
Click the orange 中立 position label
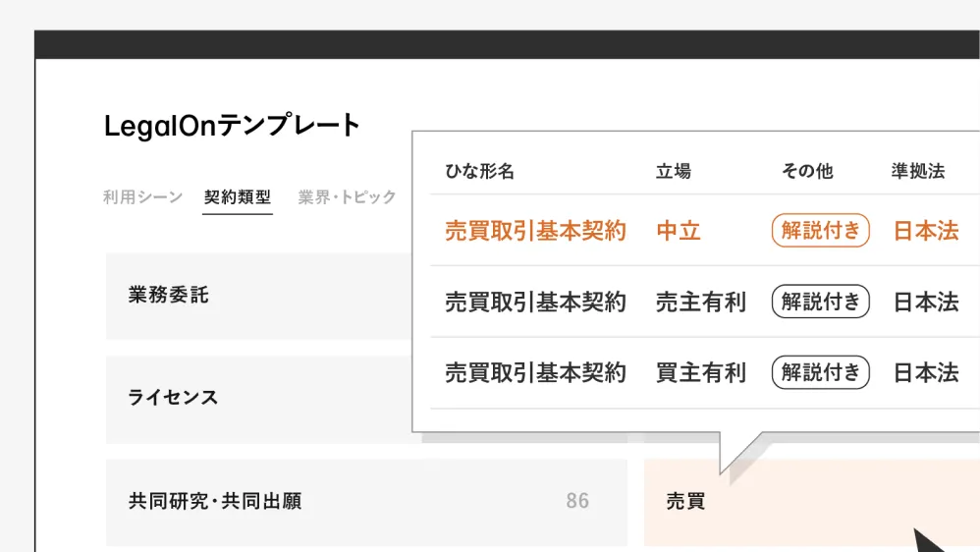point(679,232)
